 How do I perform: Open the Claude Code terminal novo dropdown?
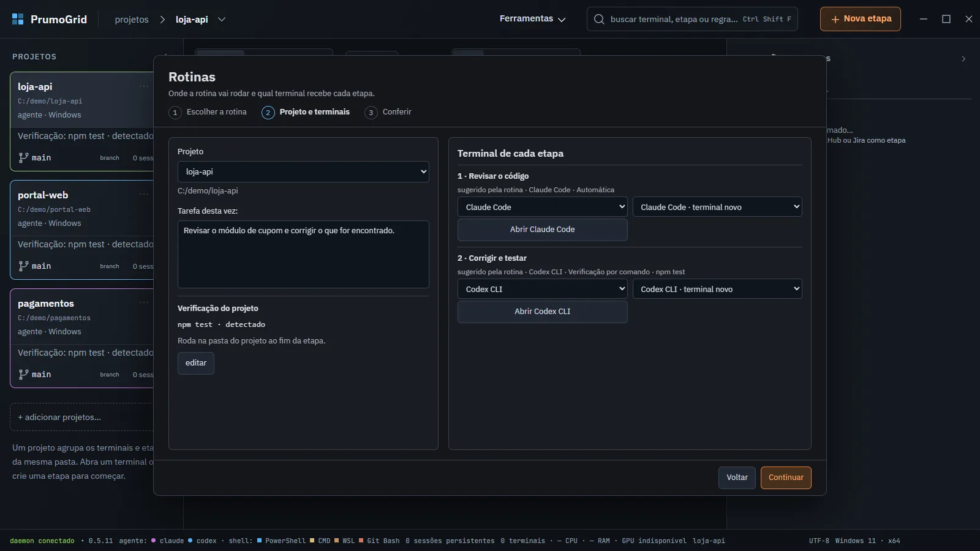pyautogui.click(x=717, y=207)
